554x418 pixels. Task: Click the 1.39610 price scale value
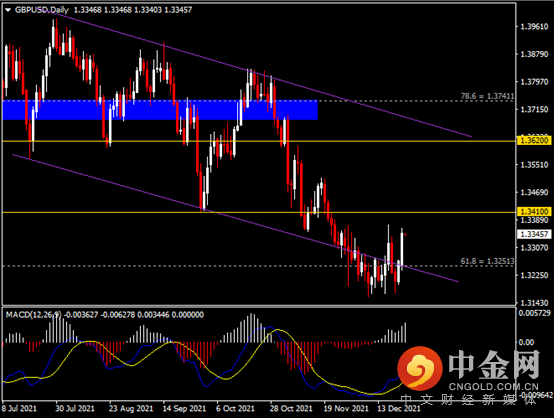[534, 27]
